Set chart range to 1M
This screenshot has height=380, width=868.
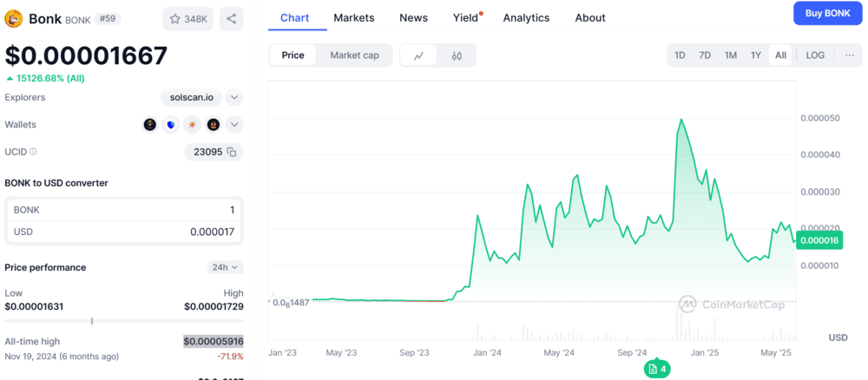731,56
